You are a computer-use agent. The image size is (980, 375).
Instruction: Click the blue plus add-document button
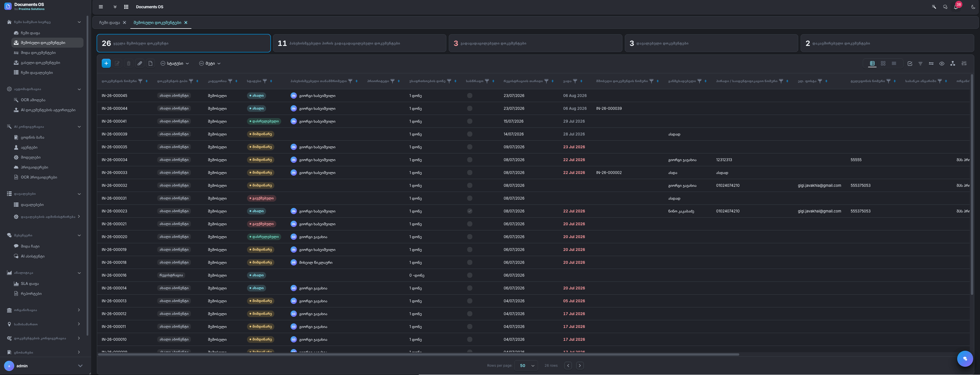pos(106,64)
